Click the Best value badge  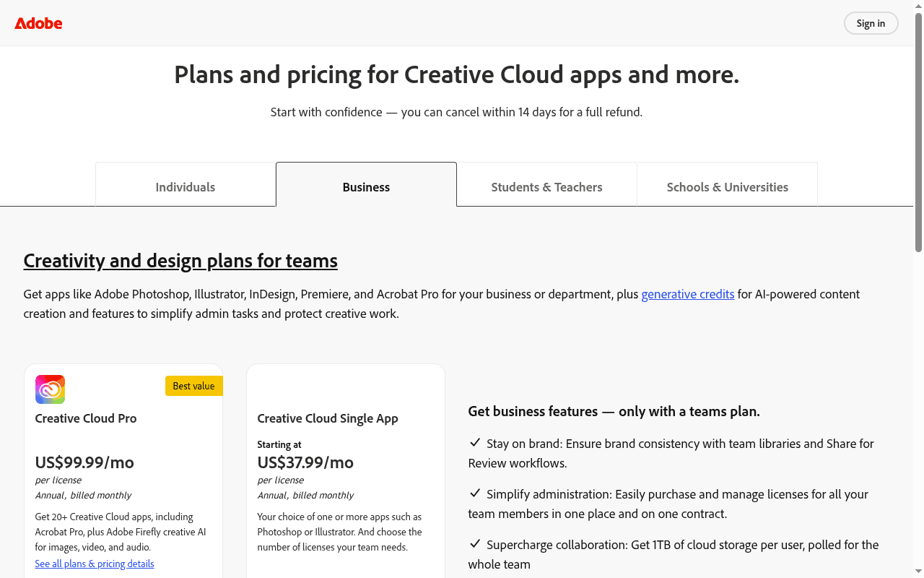coord(193,386)
